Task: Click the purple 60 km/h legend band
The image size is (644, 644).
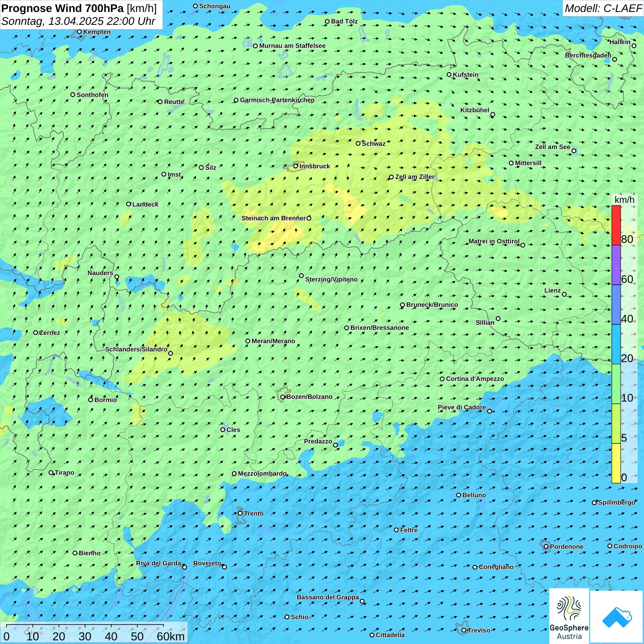Action: point(616,265)
